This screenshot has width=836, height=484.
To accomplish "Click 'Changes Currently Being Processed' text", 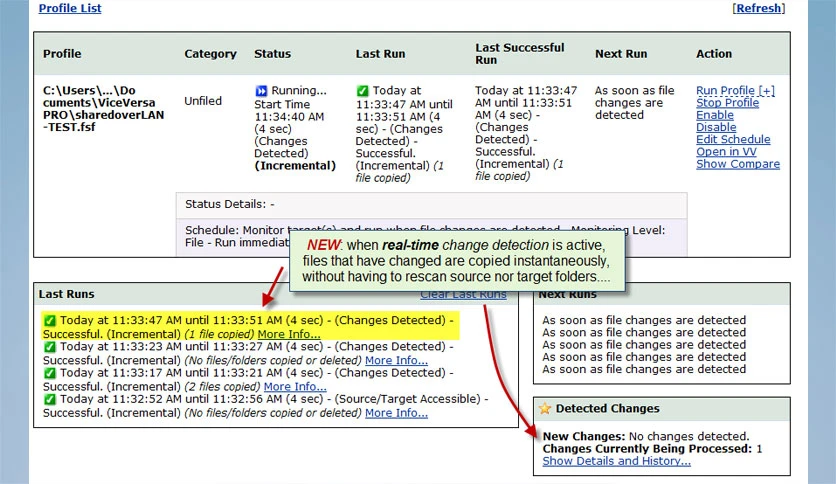I will click(x=647, y=449).
